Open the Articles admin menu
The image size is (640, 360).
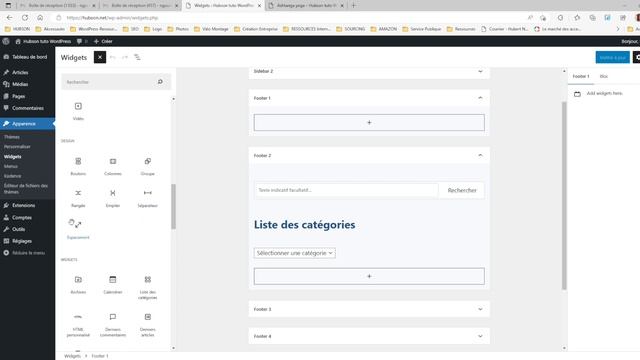click(27, 72)
